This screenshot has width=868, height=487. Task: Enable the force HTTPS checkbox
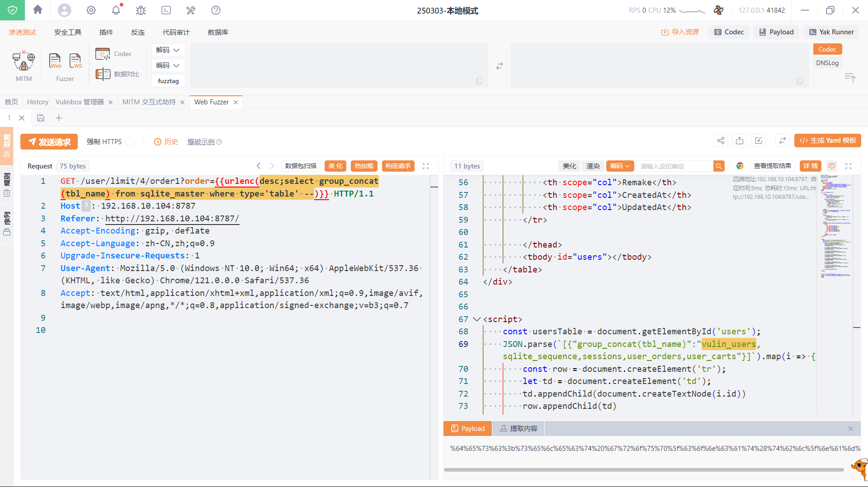[130, 142]
